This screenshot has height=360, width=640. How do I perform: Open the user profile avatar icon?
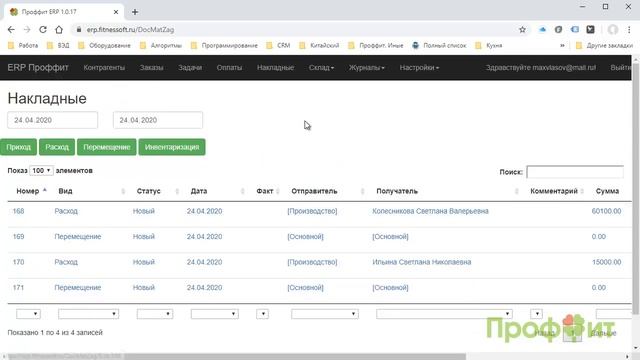[612, 29]
